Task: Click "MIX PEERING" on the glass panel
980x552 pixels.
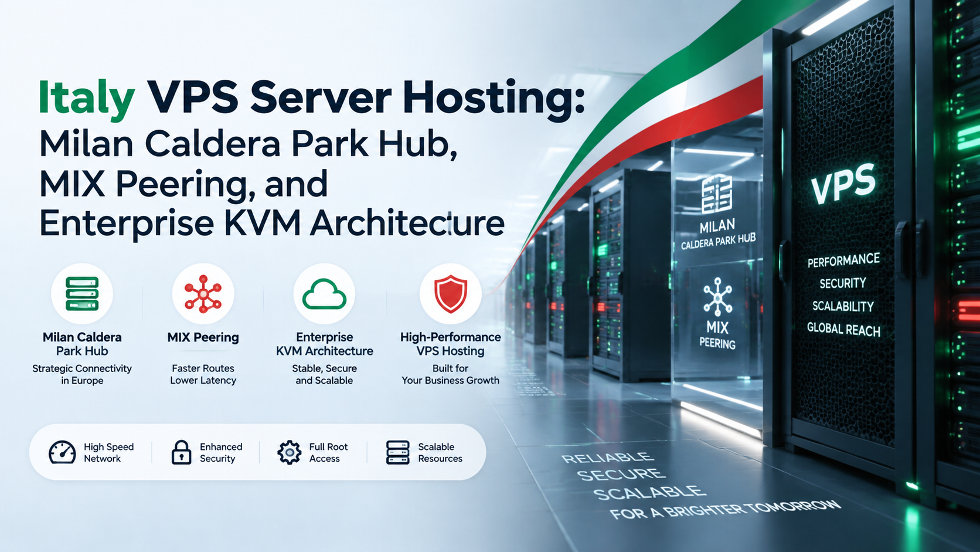Action: 717,335
